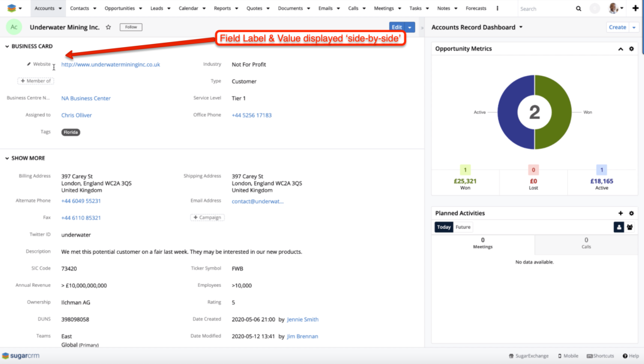Open the Leads module tab
The height and width of the screenshot is (364, 644).
(x=157, y=8)
